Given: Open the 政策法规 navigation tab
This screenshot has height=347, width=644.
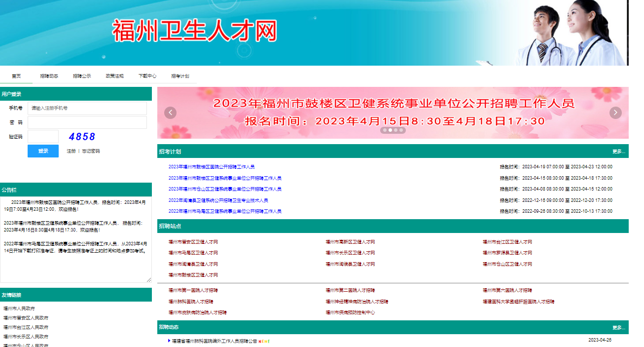Looking at the screenshot, I should (x=114, y=76).
